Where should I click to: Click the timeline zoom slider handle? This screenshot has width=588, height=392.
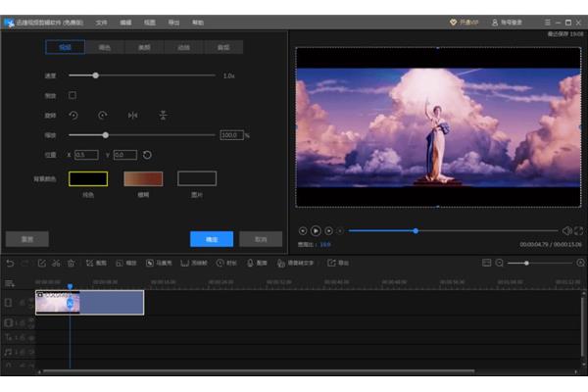pos(526,264)
